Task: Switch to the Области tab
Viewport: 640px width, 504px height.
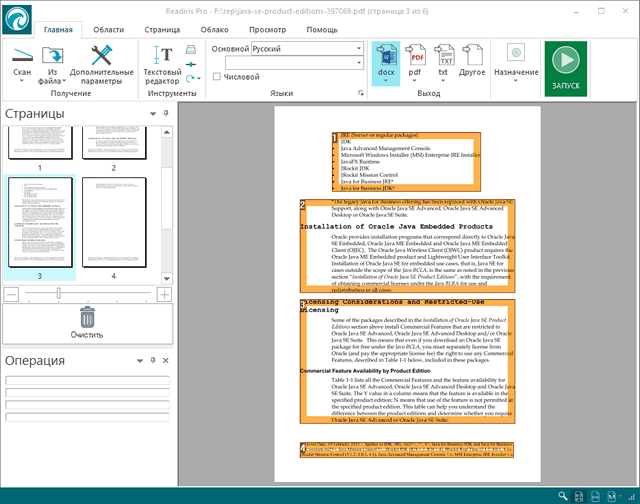Action: click(109, 30)
